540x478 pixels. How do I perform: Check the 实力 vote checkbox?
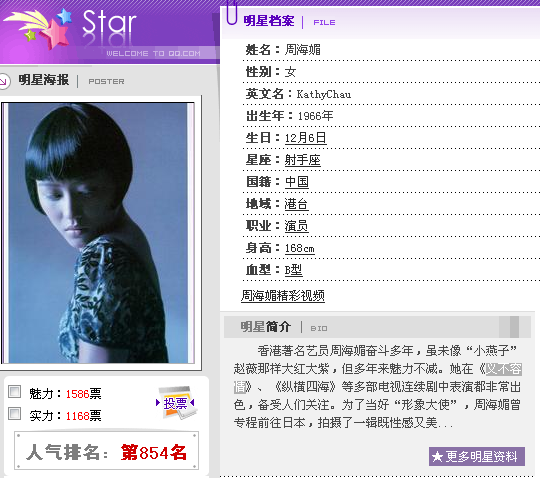coord(14,413)
